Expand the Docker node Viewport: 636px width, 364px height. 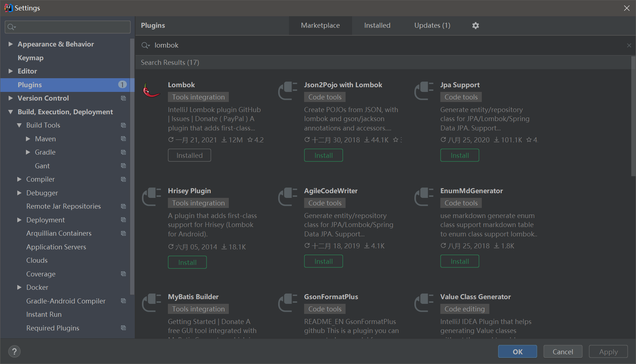[19, 287]
